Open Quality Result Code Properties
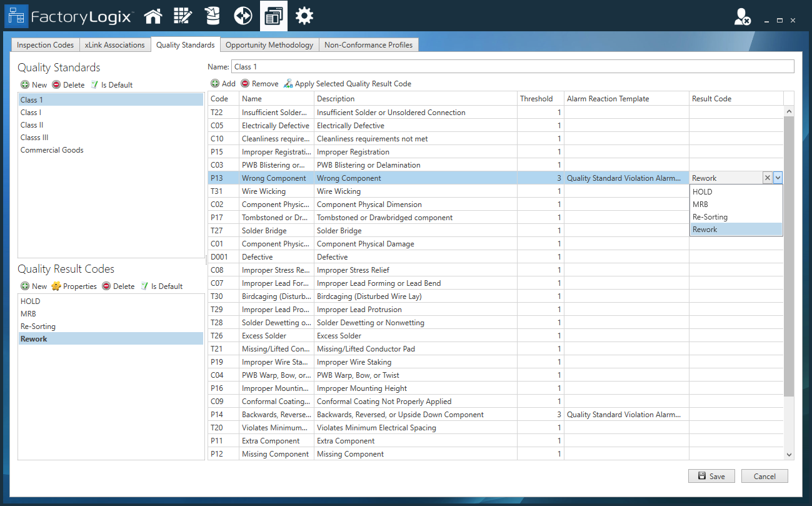Image resolution: width=812 pixels, height=506 pixels. point(74,286)
